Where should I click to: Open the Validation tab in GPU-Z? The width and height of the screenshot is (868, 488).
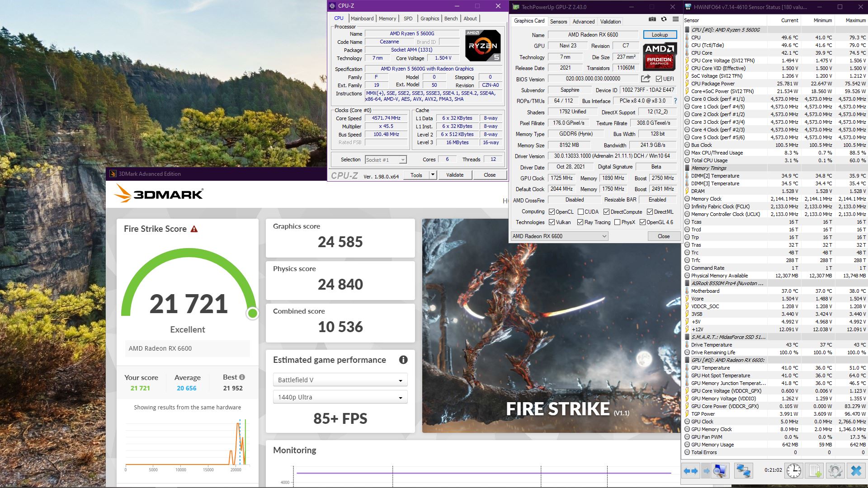(x=610, y=22)
